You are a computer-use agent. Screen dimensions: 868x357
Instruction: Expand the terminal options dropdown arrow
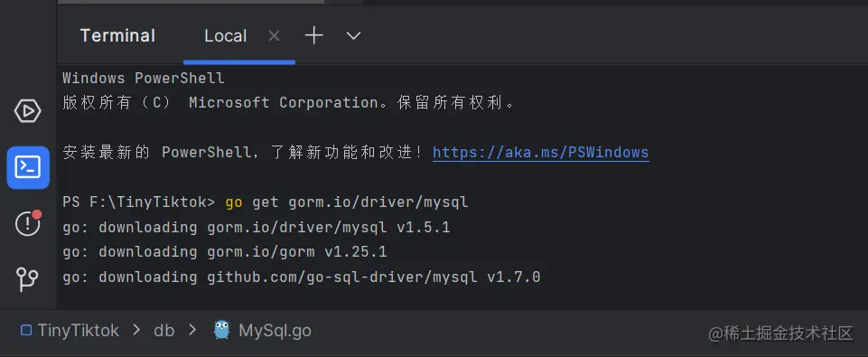[x=353, y=36]
